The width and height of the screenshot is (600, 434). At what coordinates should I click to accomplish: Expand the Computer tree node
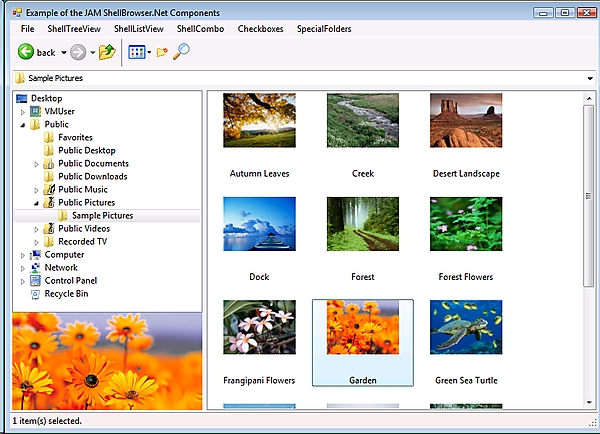tap(23, 255)
